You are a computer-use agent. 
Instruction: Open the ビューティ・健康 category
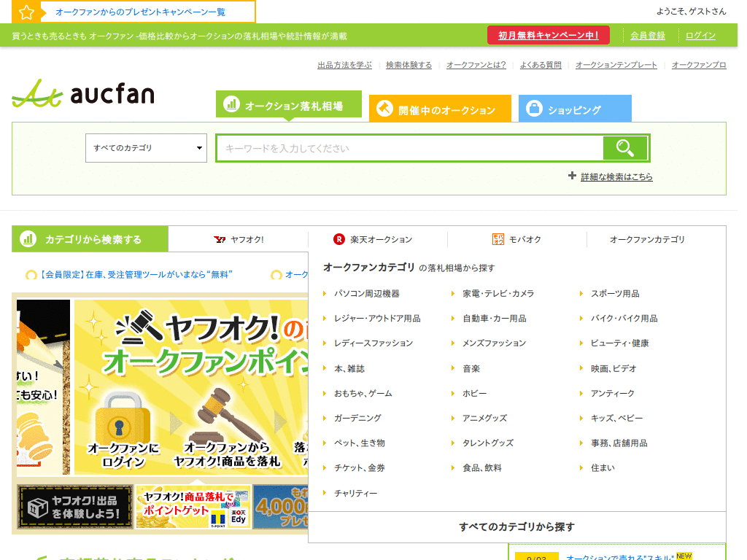(620, 343)
